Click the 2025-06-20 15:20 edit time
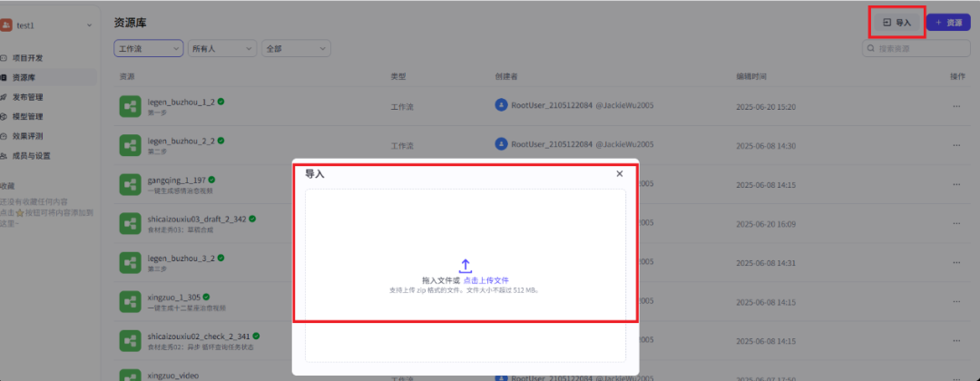The width and height of the screenshot is (980, 381). pyautogui.click(x=766, y=107)
